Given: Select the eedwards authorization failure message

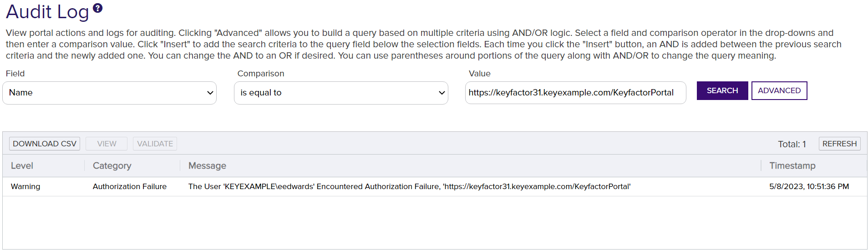Looking at the screenshot, I should point(409,186).
